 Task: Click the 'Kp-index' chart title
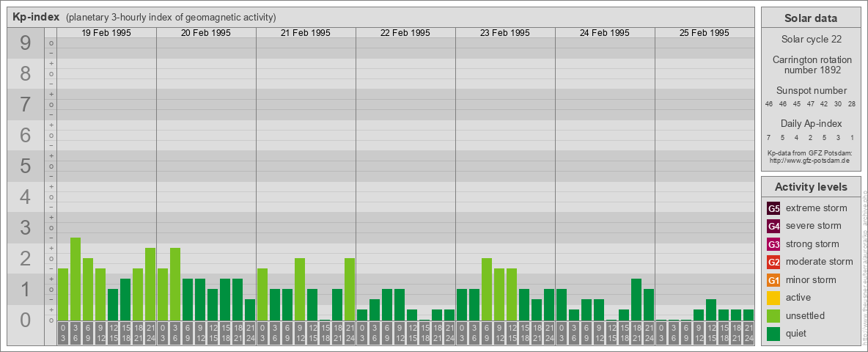(x=36, y=17)
